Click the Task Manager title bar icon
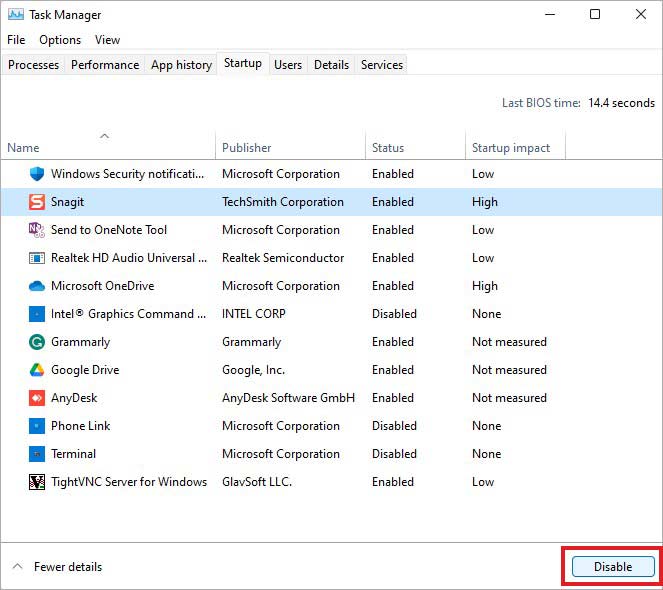Viewport: 663px width, 590px height. [x=16, y=15]
